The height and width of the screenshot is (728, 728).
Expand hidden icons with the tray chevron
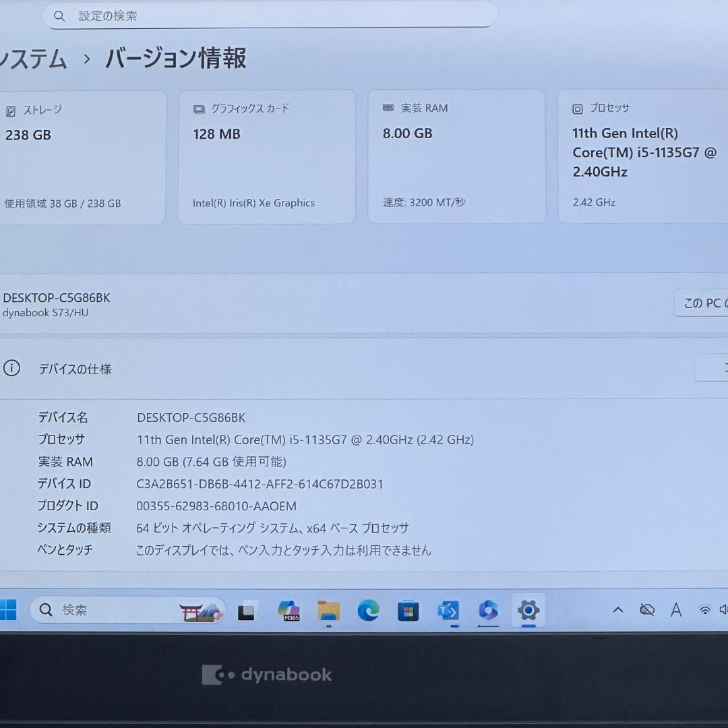[618, 609]
